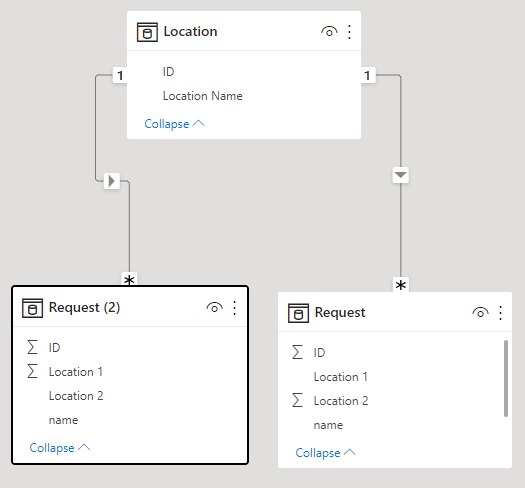Click the Request table's vertical scrollbar
The height and width of the screenshot is (488, 525).
click(x=506, y=378)
